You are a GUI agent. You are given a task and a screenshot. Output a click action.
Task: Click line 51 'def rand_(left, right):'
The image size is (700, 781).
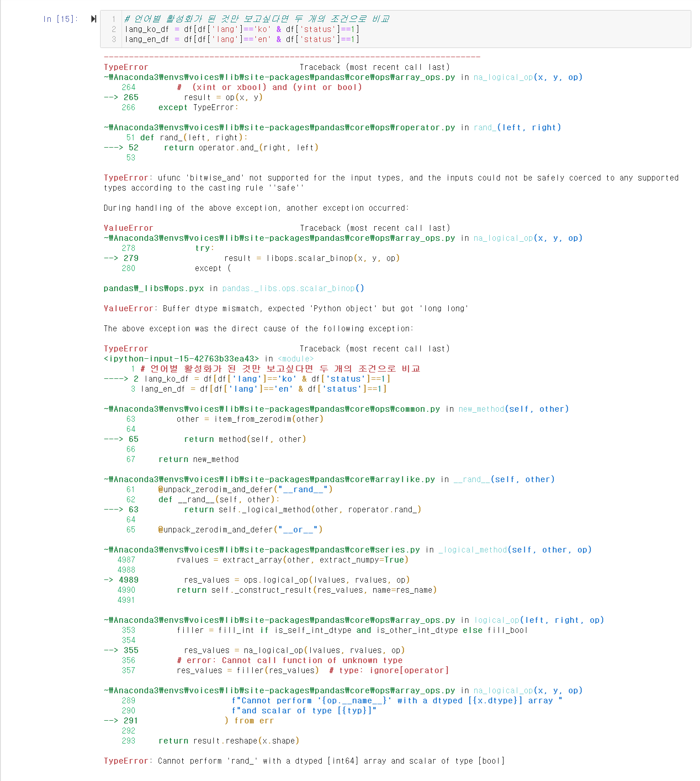click(x=187, y=138)
